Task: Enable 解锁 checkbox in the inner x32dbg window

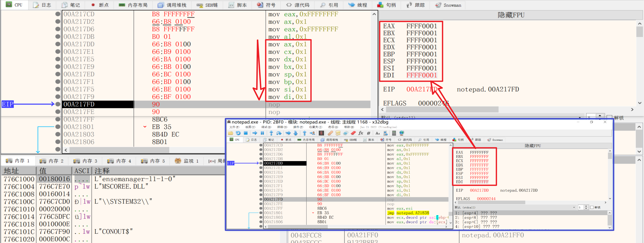Action: [x=592, y=207]
